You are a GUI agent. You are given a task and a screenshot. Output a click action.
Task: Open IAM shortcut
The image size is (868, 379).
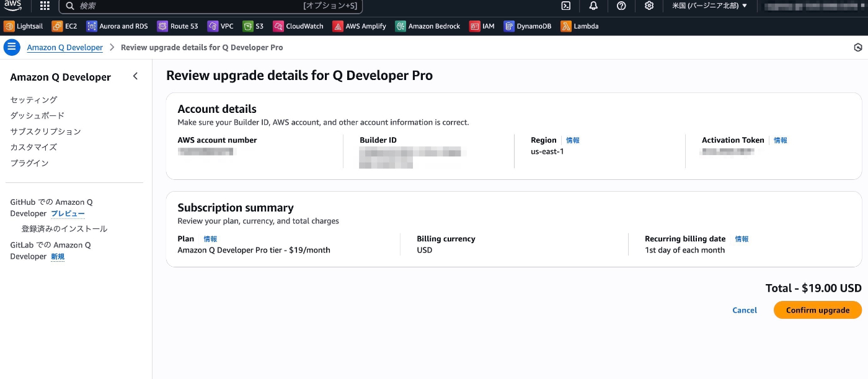pos(482,26)
